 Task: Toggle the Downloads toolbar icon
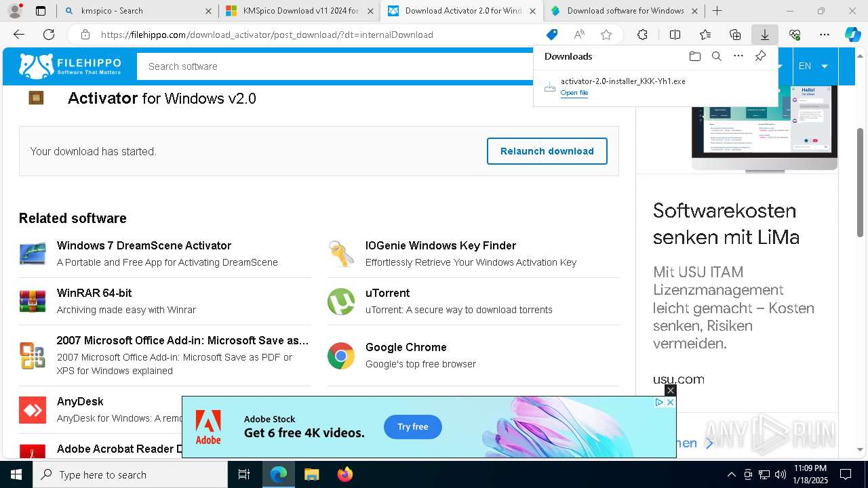764,35
